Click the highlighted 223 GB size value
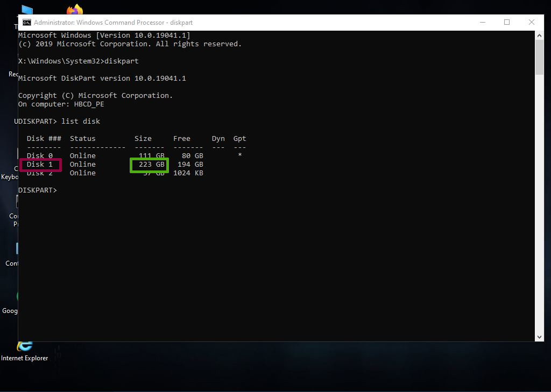Viewport: 551px width, 392px height. (150, 165)
